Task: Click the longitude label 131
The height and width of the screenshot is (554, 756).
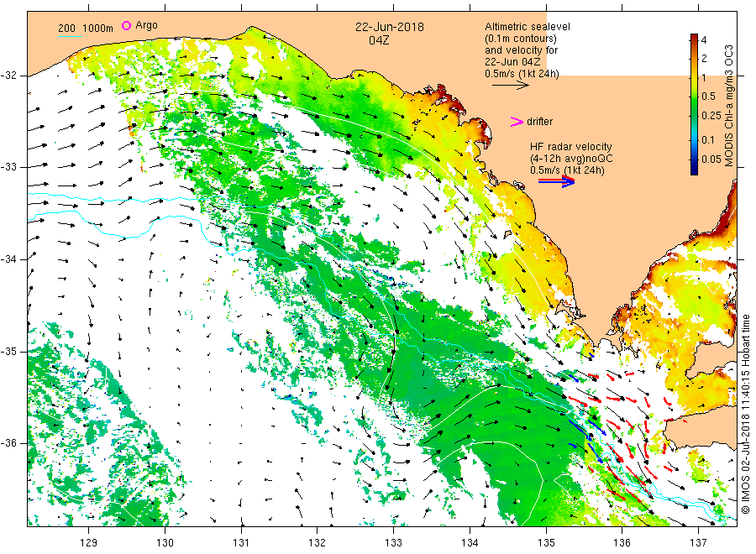Action: (x=241, y=542)
